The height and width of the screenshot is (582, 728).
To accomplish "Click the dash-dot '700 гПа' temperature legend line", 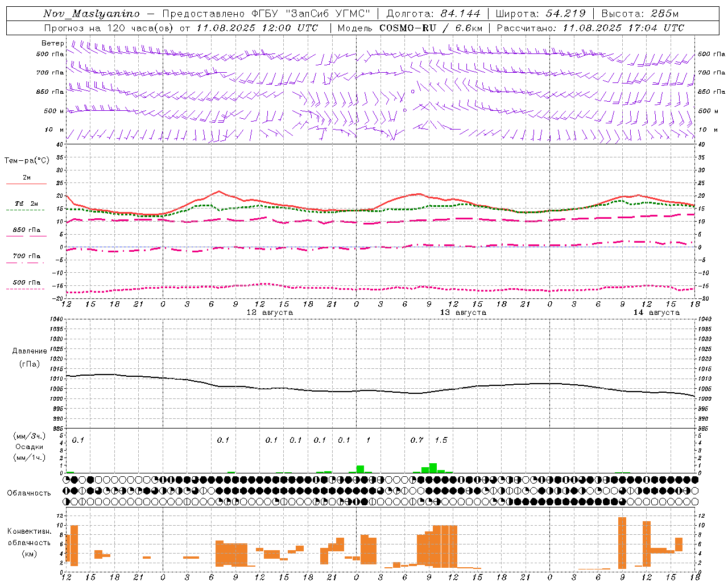I will [26, 263].
